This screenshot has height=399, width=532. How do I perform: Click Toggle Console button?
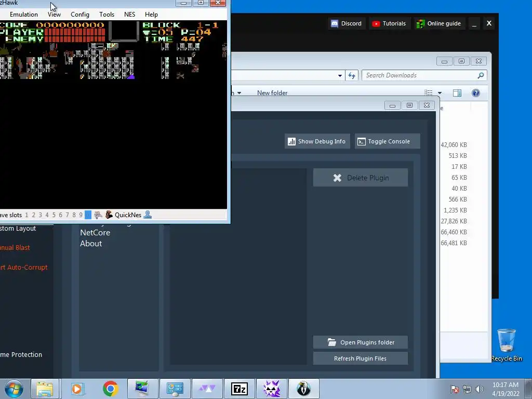[x=388, y=141]
